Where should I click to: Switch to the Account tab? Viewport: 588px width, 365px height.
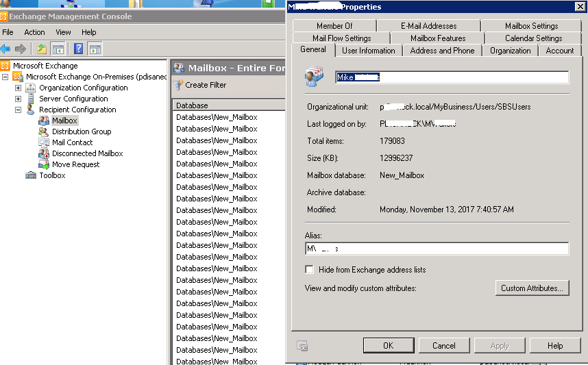(559, 51)
